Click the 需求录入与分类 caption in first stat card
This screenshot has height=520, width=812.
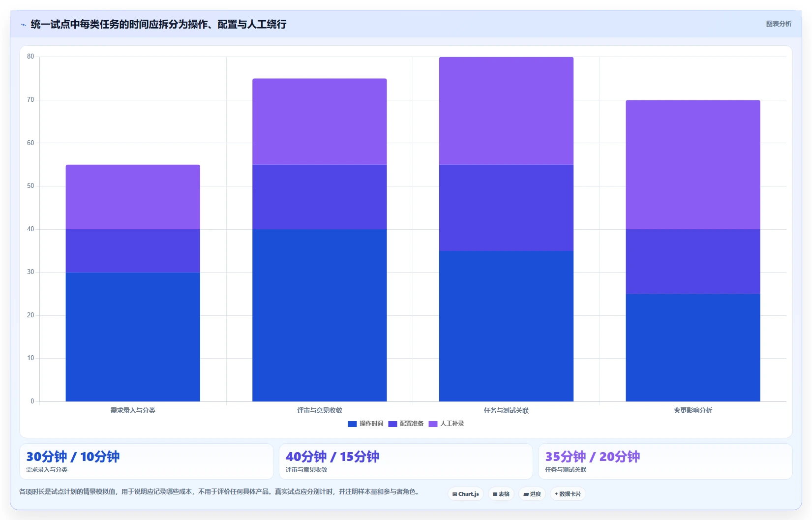(47, 470)
